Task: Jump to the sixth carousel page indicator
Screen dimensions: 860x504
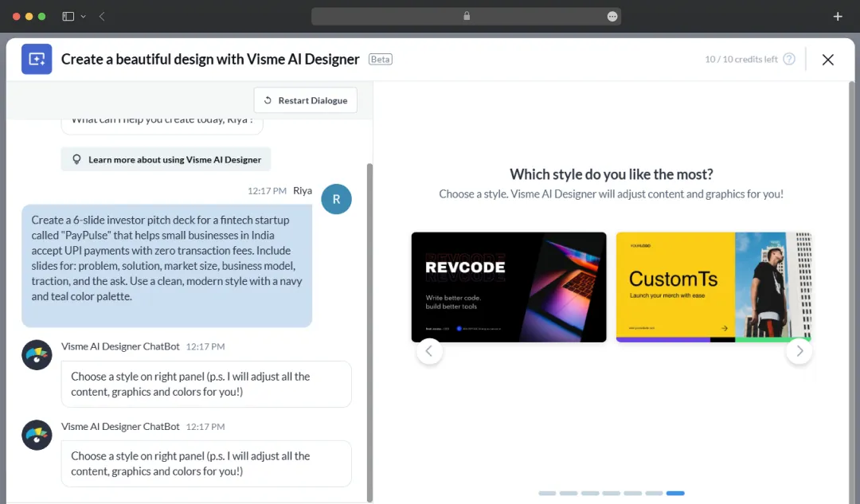Action: click(x=654, y=493)
